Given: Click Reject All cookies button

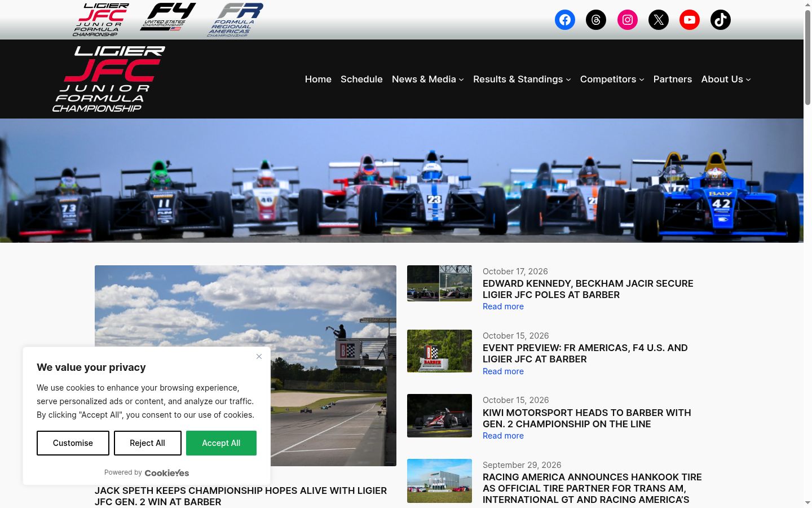Looking at the screenshot, I should (148, 443).
